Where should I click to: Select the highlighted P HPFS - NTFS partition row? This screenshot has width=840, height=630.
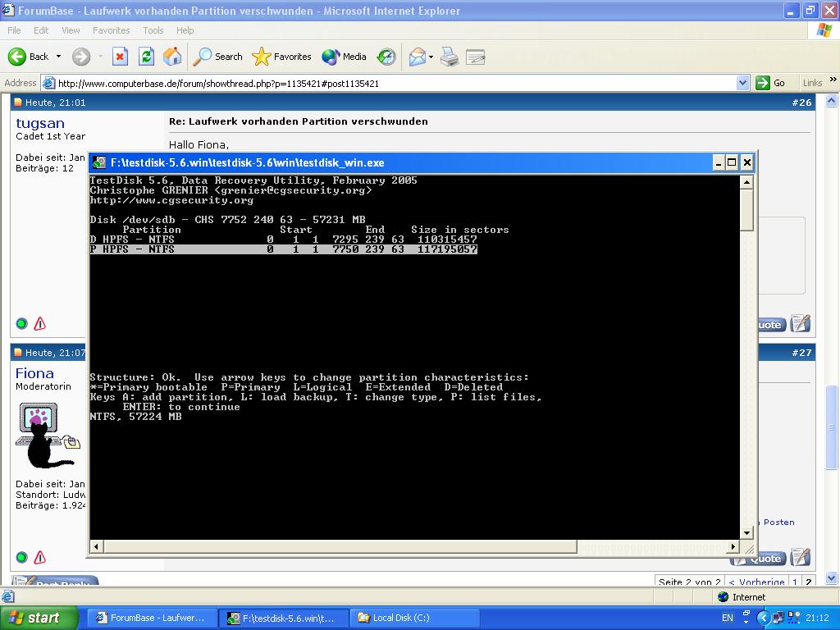coord(283,249)
